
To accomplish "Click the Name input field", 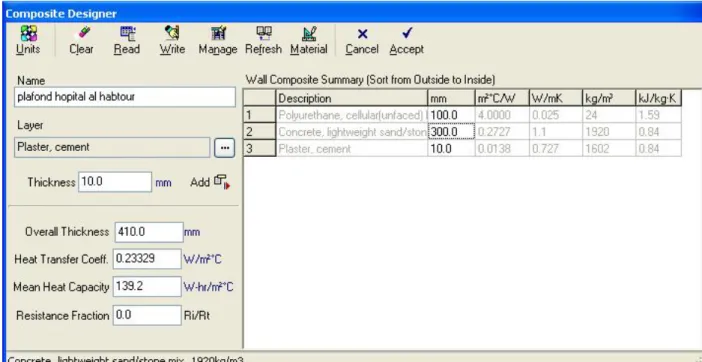I will click(x=125, y=97).
